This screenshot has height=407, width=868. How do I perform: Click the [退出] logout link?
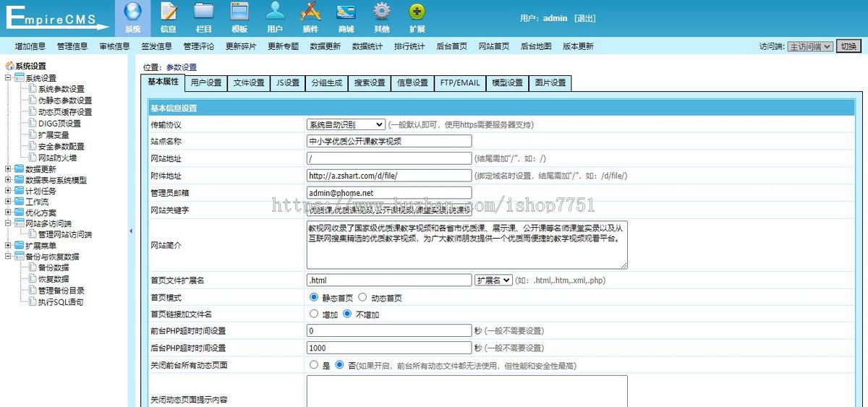click(x=585, y=18)
